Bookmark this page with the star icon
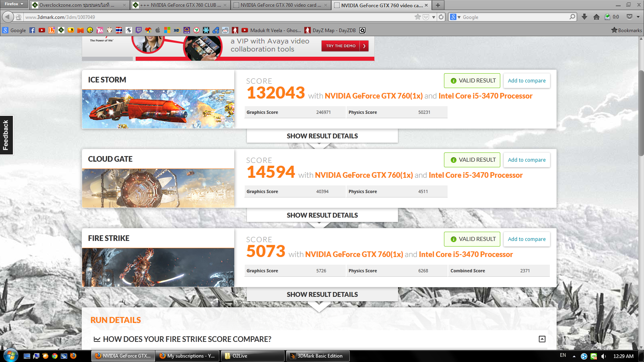Image resolution: width=644 pixels, height=362 pixels. point(418,17)
